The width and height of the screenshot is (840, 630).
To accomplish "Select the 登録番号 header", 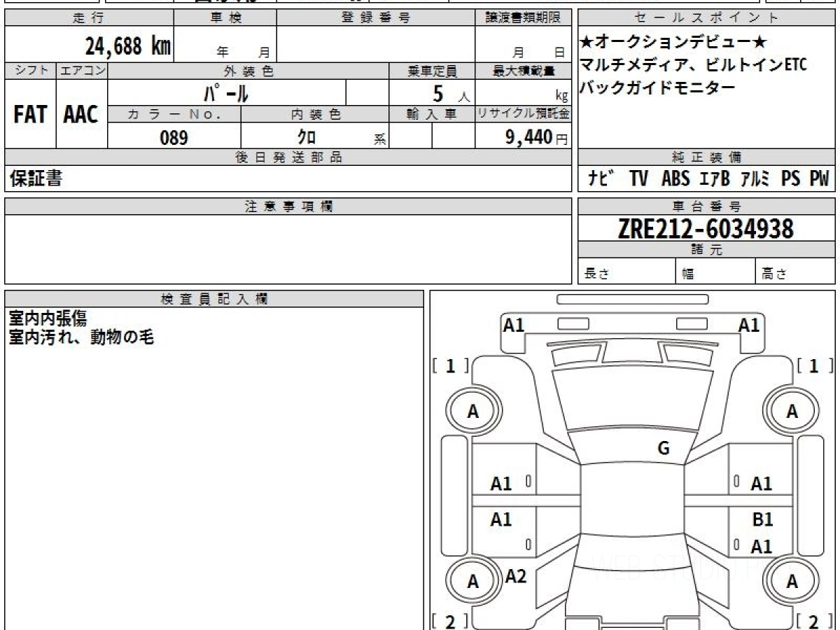I will (x=376, y=18).
